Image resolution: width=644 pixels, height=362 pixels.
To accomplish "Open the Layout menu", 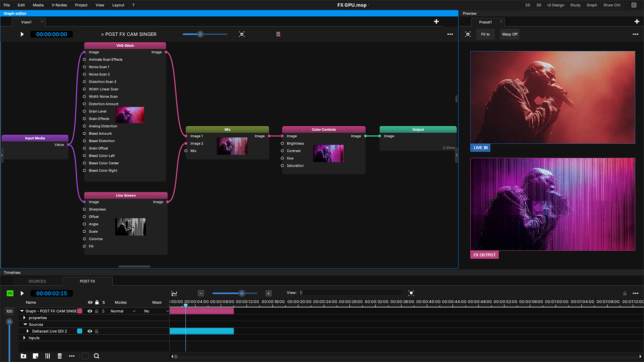I will click(x=118, y=5).
